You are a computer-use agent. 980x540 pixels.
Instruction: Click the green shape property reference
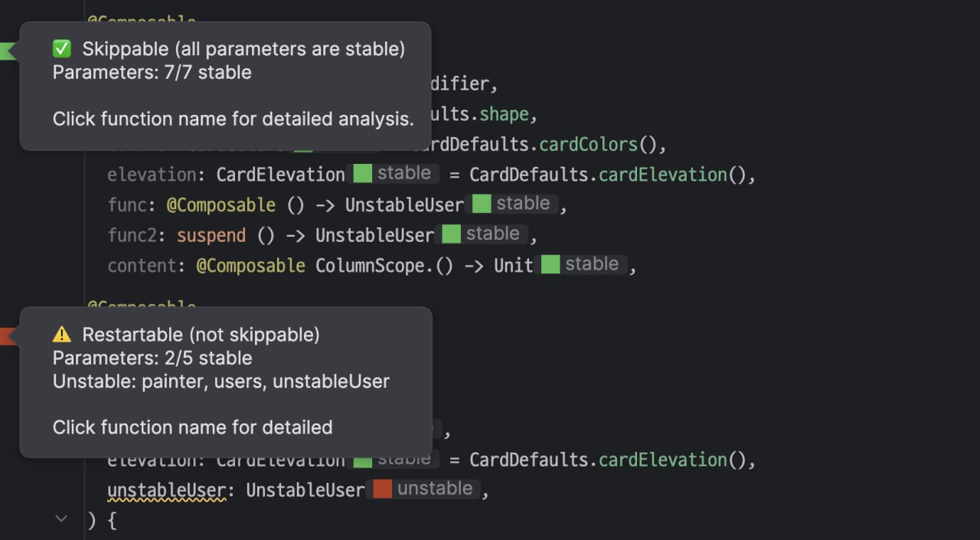(504, 115)
